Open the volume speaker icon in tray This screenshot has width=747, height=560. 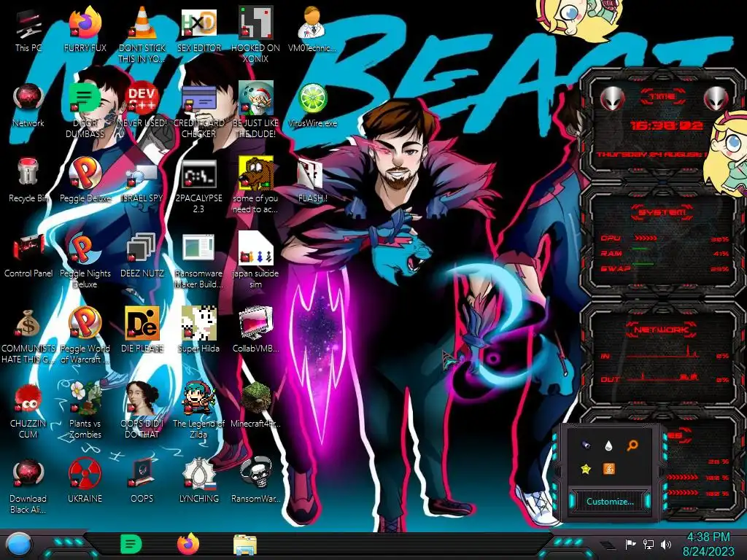pyautogui.click(x=666, y=544)
